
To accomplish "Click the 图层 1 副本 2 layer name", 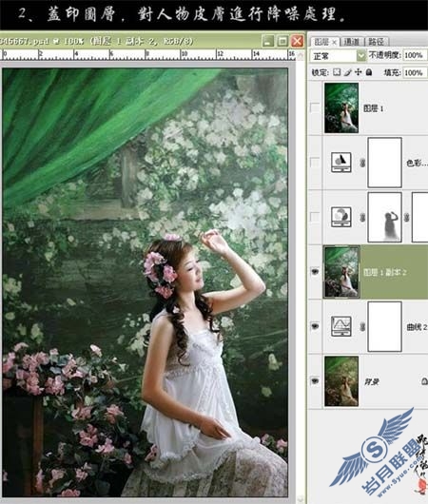I will [x=384, y=273].
